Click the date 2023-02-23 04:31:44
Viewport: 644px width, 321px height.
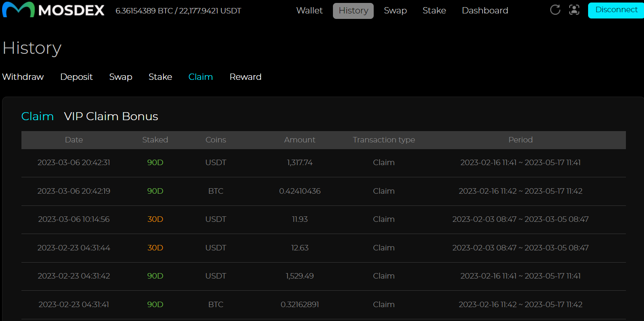coord(74,248)
